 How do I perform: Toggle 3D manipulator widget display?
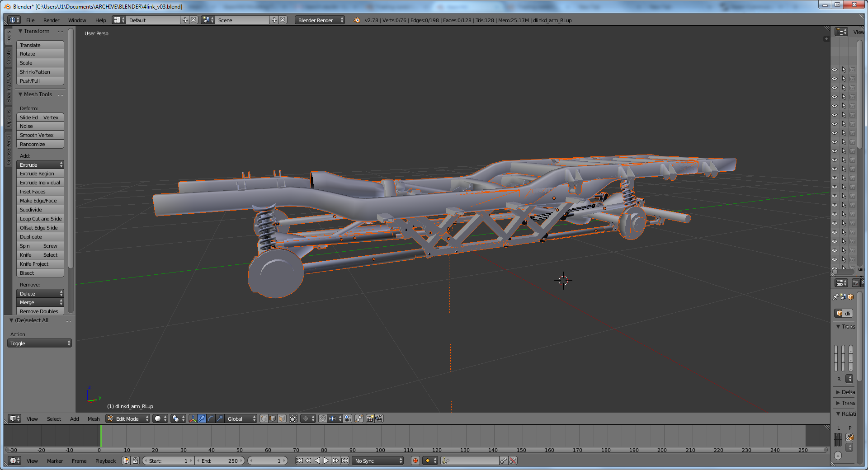pyautogui.click(x=193, y=418)
